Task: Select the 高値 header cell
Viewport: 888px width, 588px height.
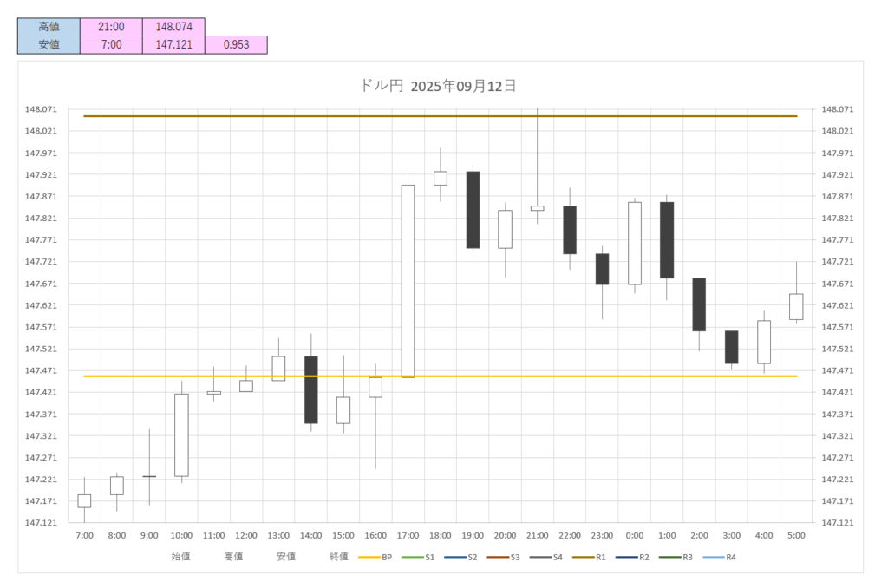Action: (x=49, y=28)
